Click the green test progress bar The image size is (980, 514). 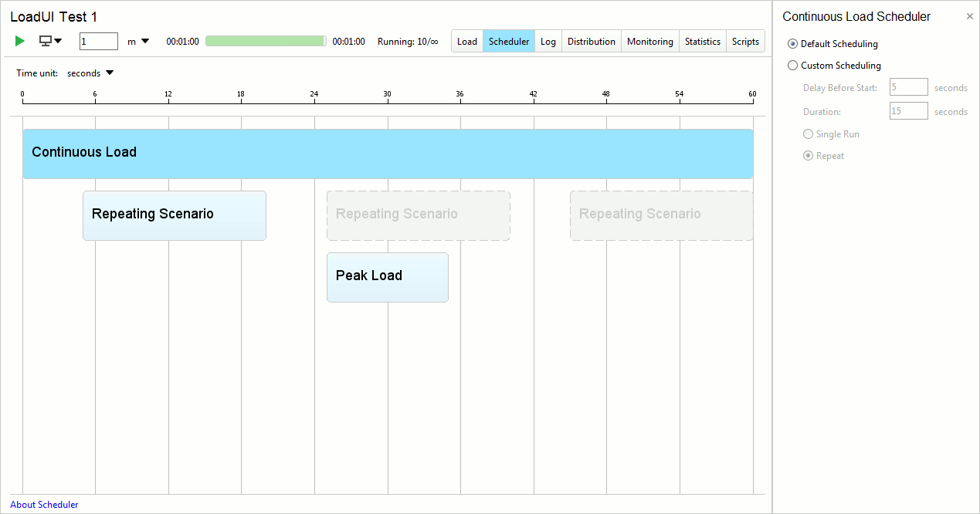tap(265, 41)
